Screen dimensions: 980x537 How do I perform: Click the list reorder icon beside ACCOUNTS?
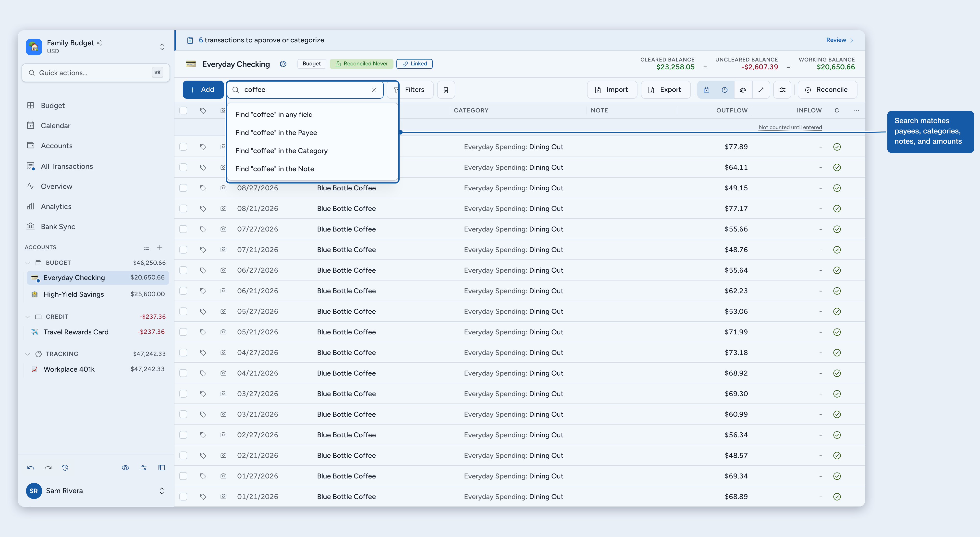point(147,248)
